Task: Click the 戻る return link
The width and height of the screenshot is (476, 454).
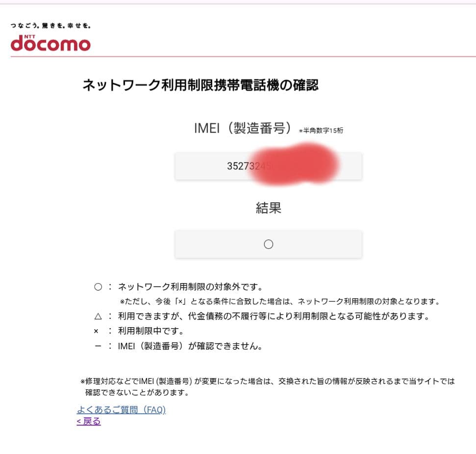Action: coord(88,421)
